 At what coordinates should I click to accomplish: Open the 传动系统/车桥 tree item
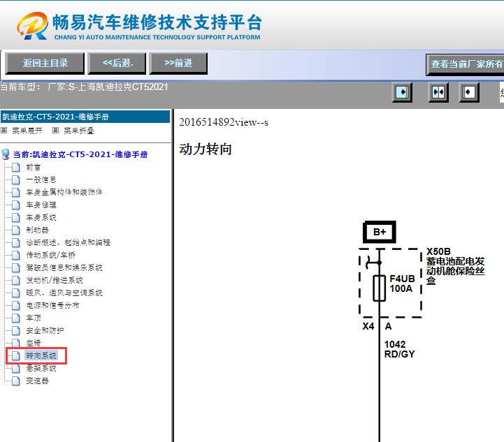pos(51,255)
